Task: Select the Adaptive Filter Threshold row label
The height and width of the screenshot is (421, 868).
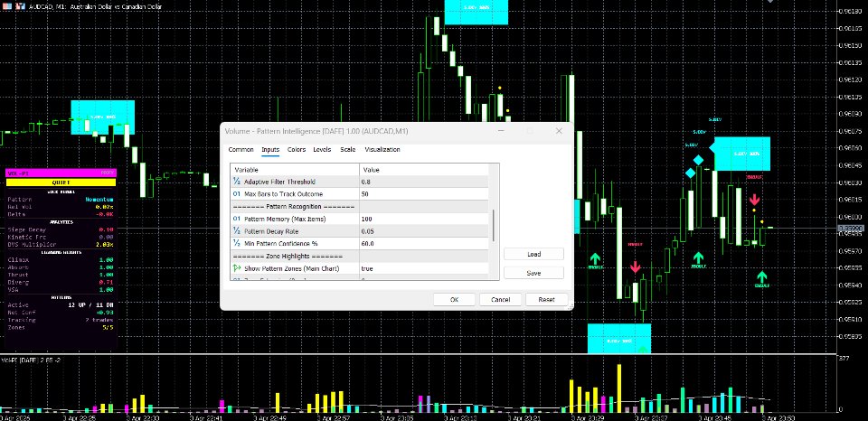Action: pos(279,182)
